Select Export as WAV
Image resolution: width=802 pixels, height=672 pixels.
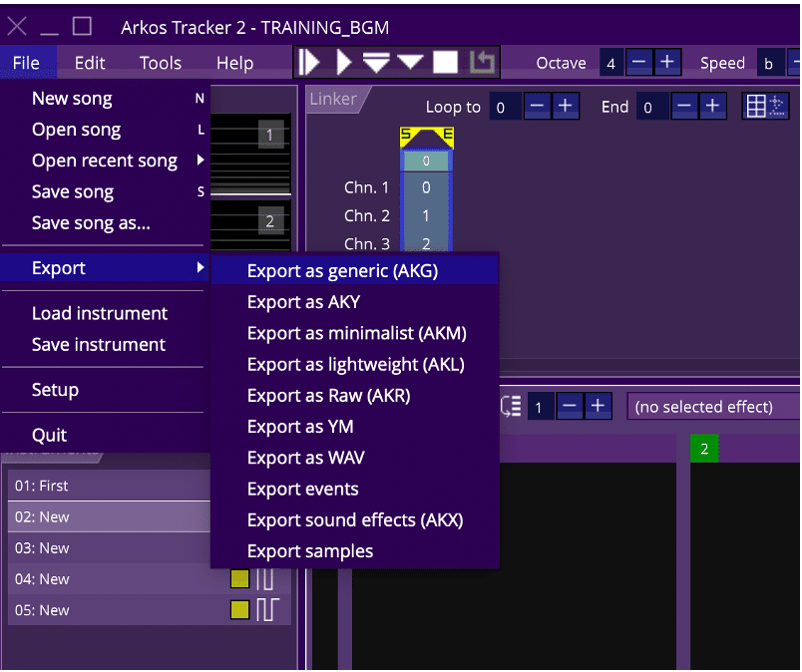click(x=355, y=458)
